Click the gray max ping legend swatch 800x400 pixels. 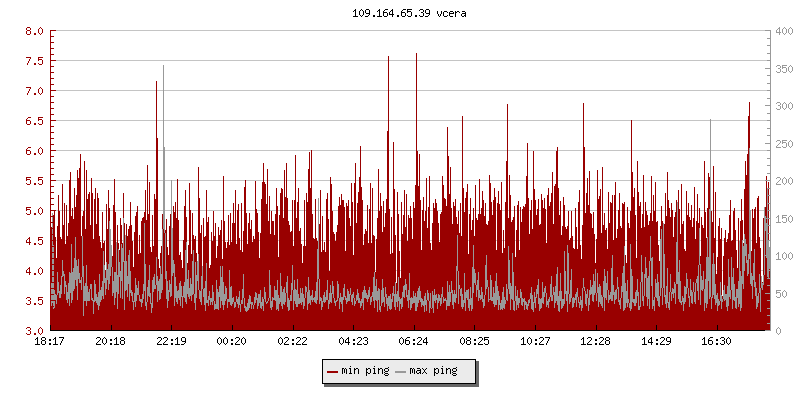pos(401,372)
